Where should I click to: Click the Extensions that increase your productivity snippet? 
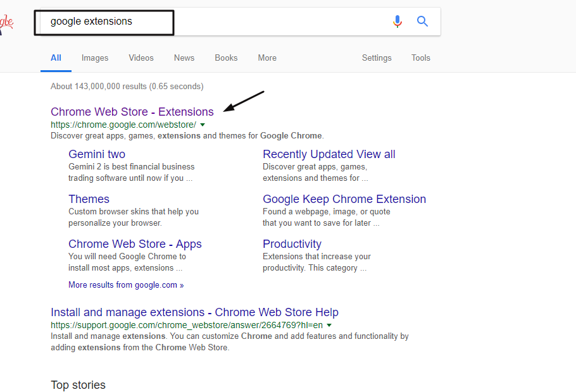coord(316,262)
